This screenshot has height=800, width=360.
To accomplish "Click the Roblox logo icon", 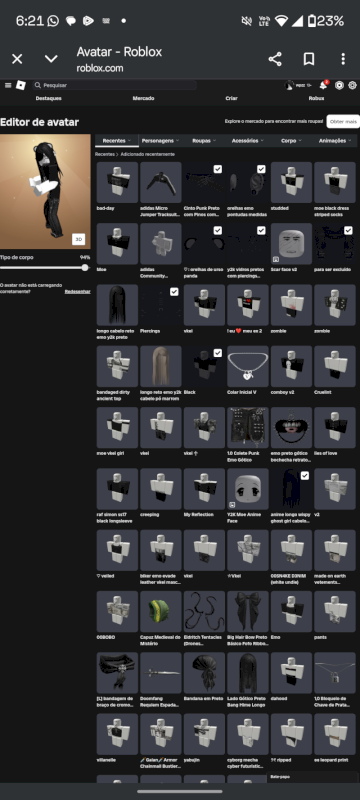I will 20,85.
